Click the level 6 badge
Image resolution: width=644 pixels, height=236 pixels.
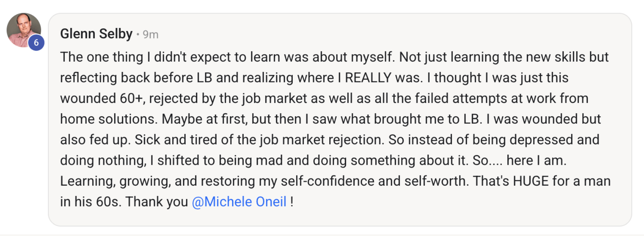tap(36, 42)
